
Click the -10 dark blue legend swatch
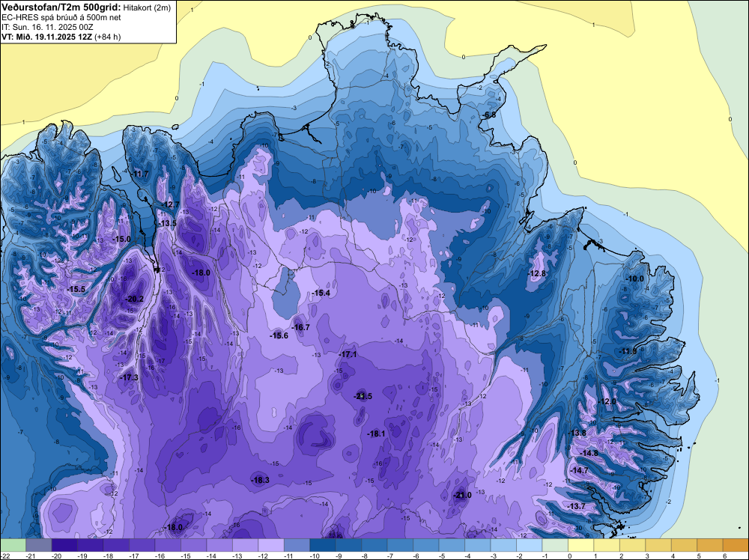322,545
